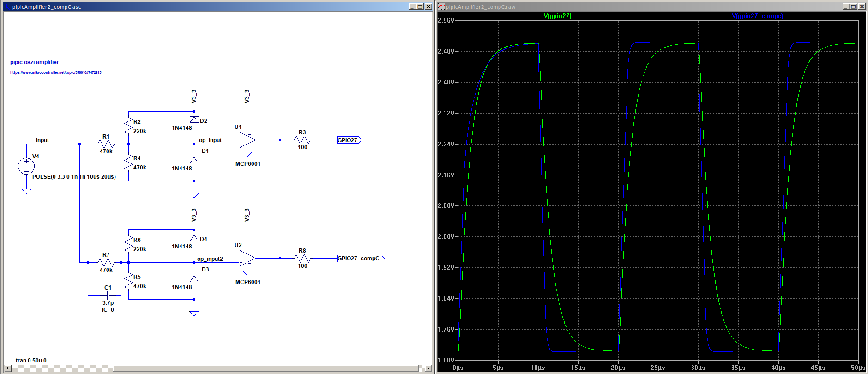This screenshot has height=374, width=868.
Task: Select resistor R8 100 symbol
Action: (x=302, y=259)
